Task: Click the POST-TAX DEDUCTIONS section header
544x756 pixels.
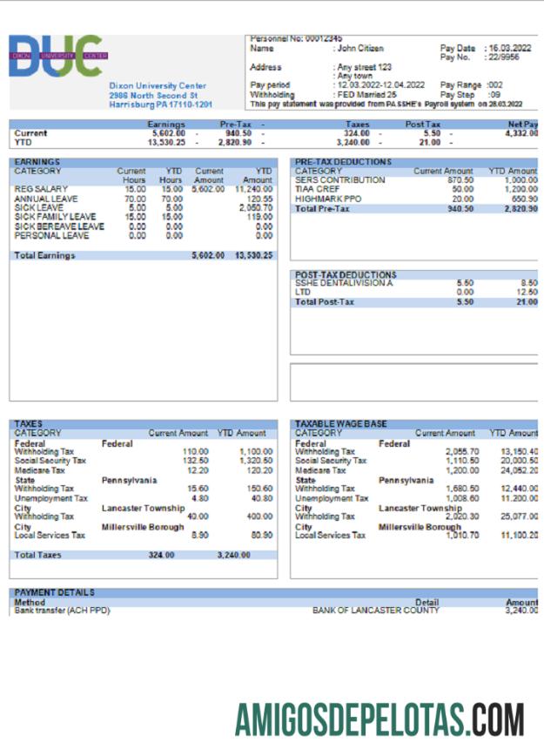Action: click(346, 274)
